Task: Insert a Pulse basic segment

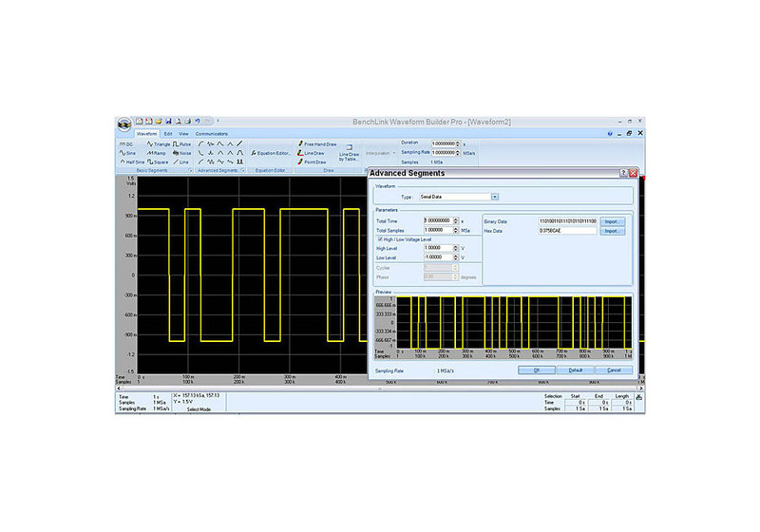Action: tap(181, 144)
